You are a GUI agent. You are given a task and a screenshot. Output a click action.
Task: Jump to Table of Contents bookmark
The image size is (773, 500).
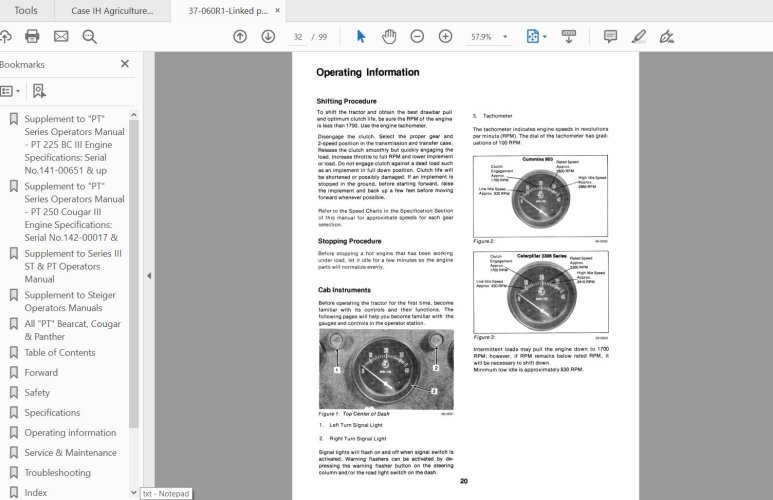click(x=60, y=353)
